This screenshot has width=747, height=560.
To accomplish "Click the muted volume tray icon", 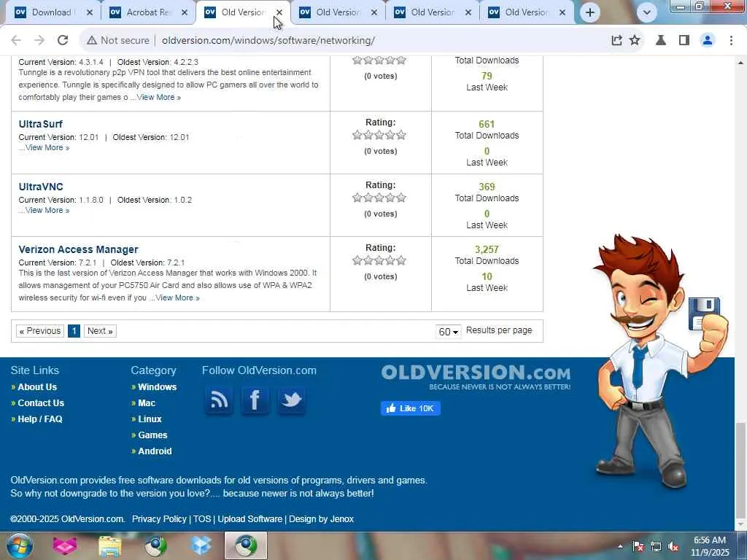I will click(x=673, y=546).
